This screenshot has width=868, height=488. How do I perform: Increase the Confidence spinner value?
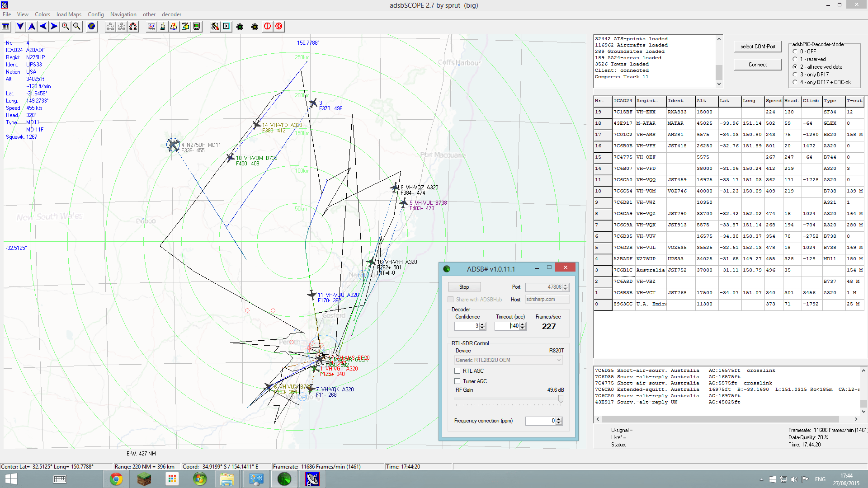point(482,324)
